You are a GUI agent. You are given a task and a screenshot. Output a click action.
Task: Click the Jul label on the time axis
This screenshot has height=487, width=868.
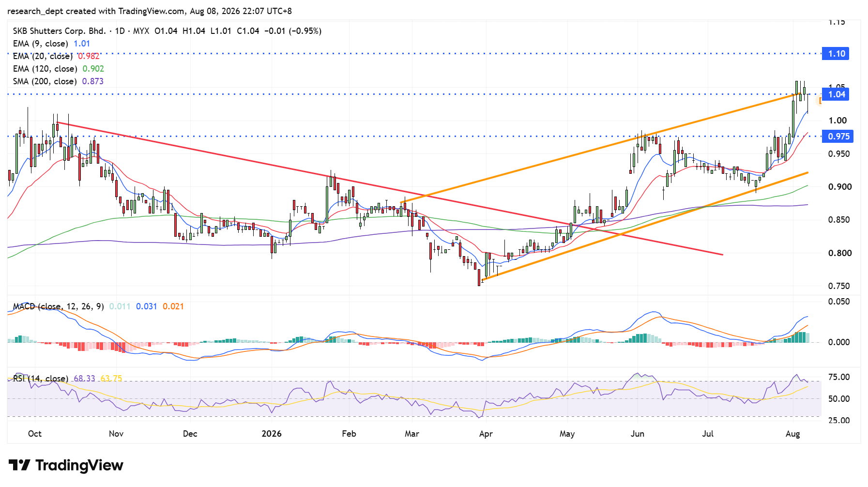pos(708,434)
